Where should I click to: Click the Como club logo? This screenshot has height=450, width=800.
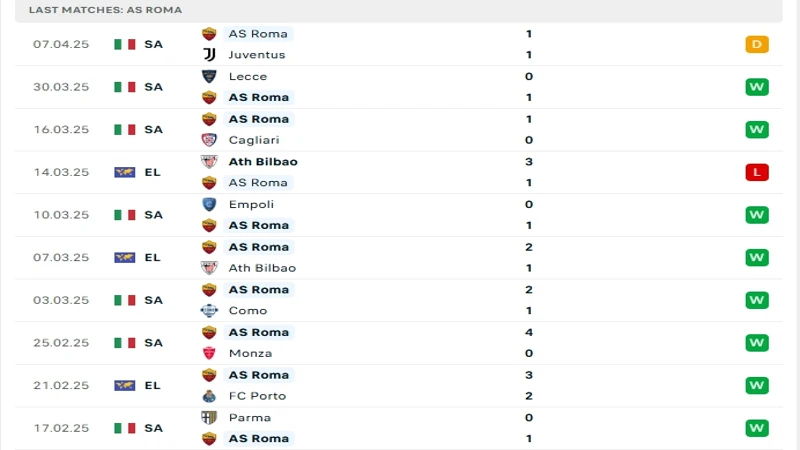(x=209, y=311)
